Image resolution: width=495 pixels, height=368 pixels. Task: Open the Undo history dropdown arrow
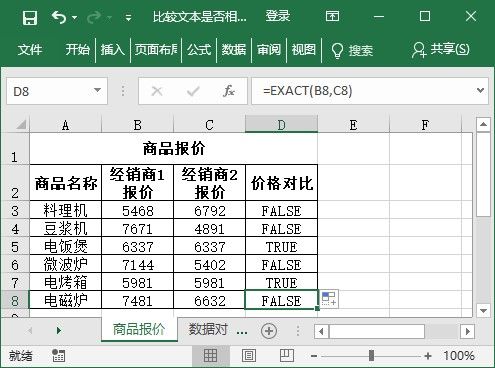tap(74, 17)
